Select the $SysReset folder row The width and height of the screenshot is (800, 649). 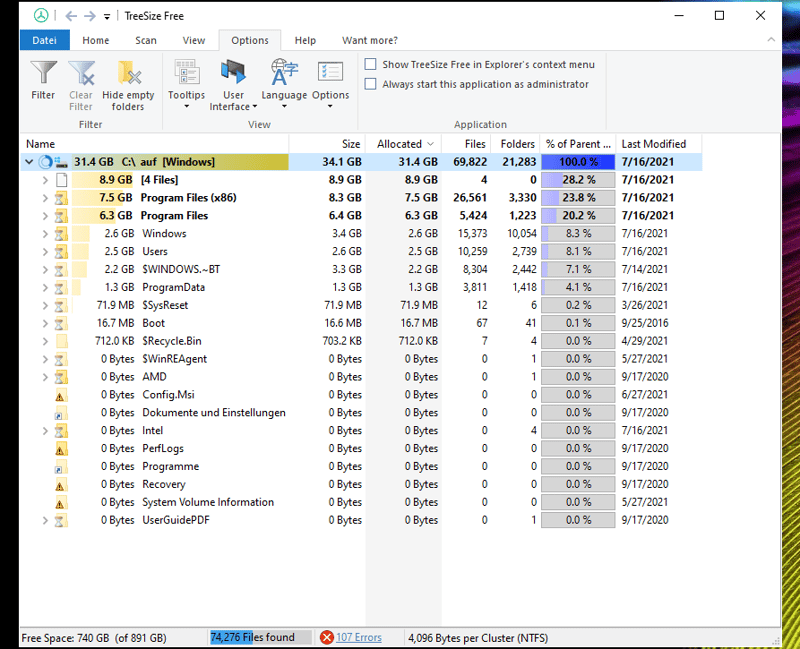[361, 305]
